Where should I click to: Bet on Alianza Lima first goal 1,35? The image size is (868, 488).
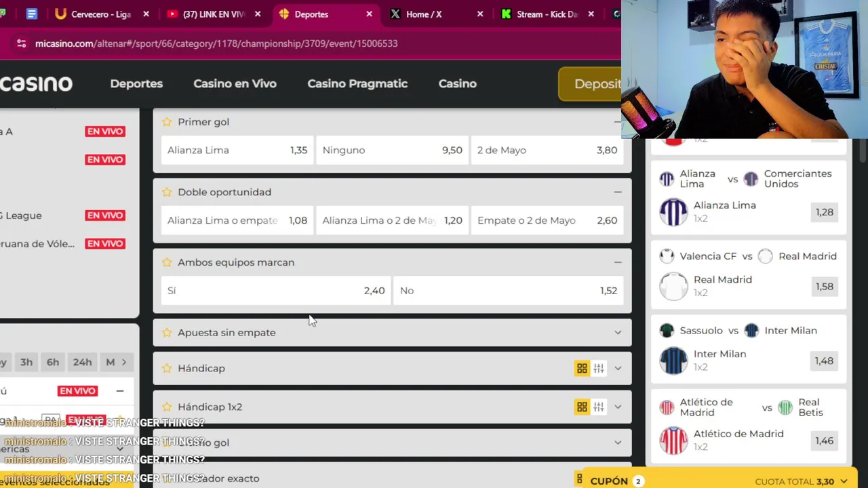237,150
